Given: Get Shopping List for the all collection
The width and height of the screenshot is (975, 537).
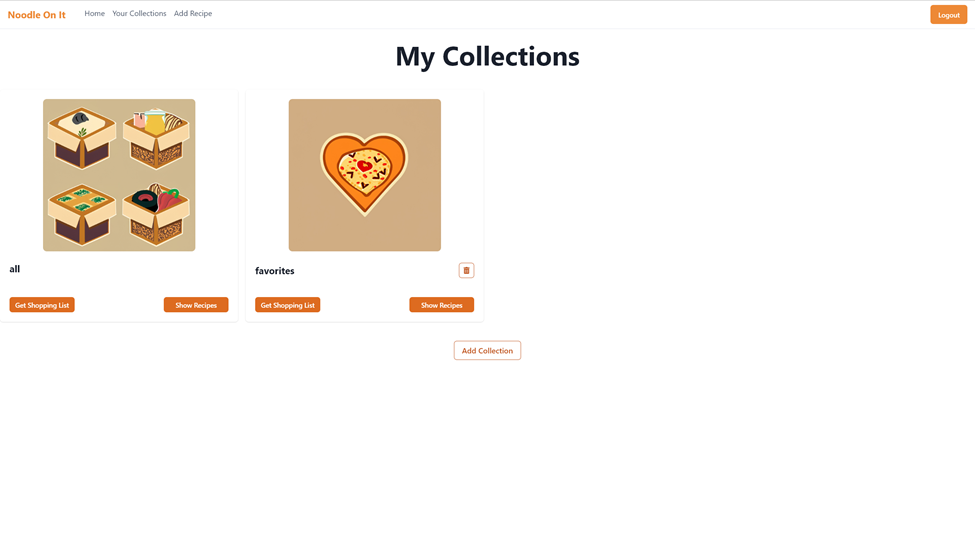Looking at the screenshot, I should [42, 305].
